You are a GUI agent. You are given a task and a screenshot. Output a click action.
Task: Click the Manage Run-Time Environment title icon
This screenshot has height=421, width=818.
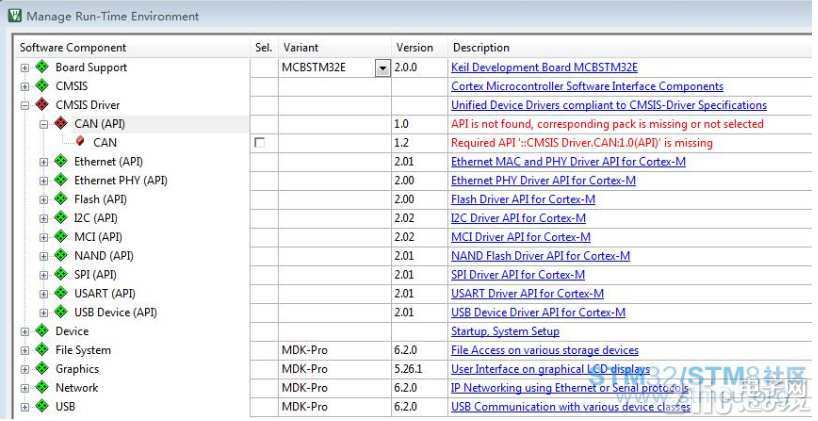pos(15,15)
